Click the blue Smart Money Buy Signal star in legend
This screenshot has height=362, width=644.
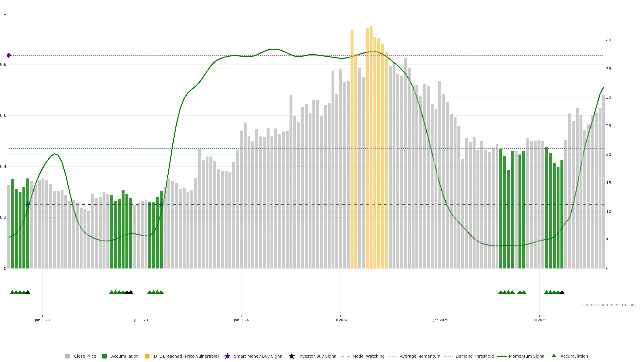coord(227,356)
